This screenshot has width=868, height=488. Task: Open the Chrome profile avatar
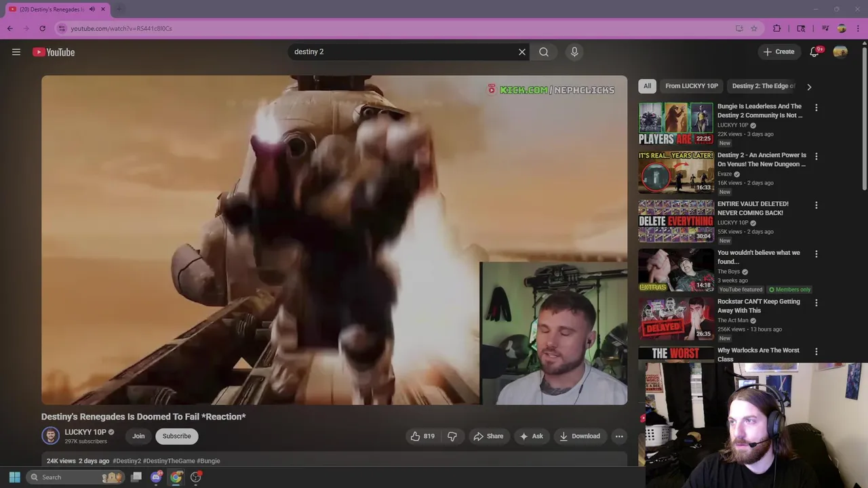[842, 28]
